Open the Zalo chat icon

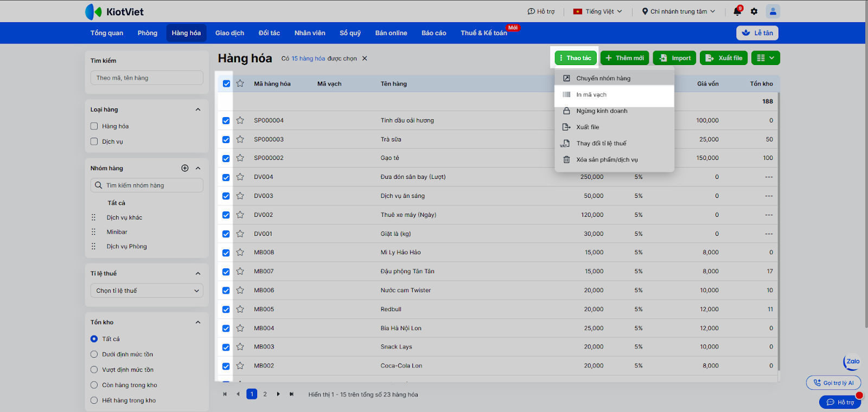click(x=852, y=362)
